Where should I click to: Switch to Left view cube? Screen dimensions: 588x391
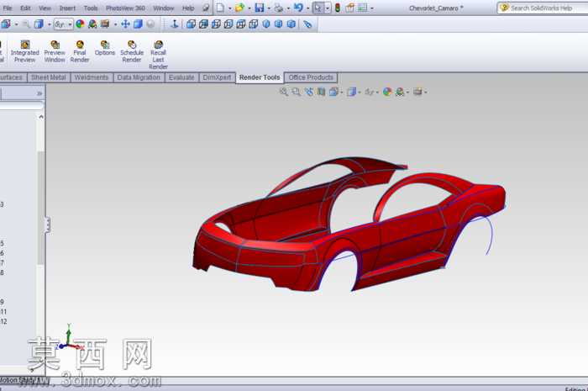(x=216, y=24)
